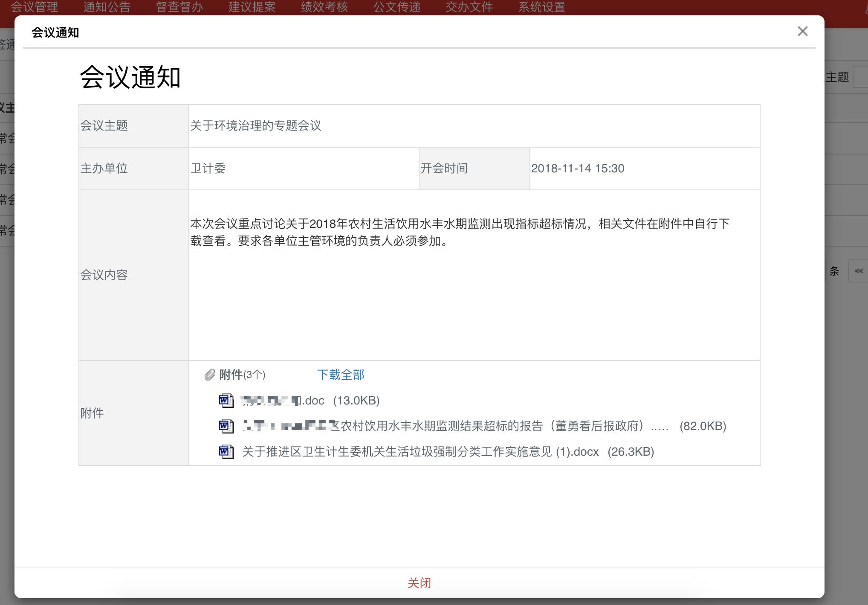This screenshot has height=605, width=868.
Task: Close the 会议通知 dialog with the × icon
Action: pos(802,31)
